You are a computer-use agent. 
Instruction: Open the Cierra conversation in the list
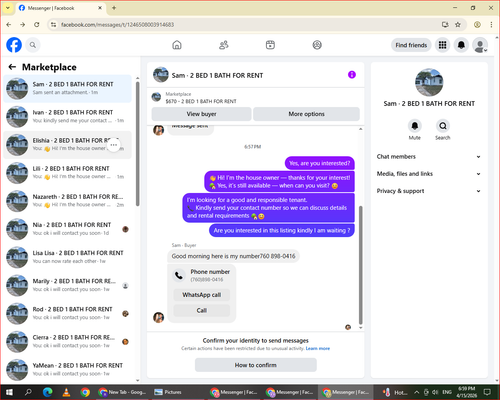(x=68, y=341)
